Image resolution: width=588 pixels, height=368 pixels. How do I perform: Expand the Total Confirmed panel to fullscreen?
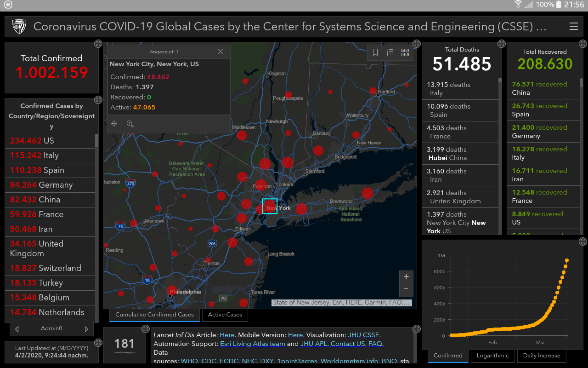pos(98,44)
